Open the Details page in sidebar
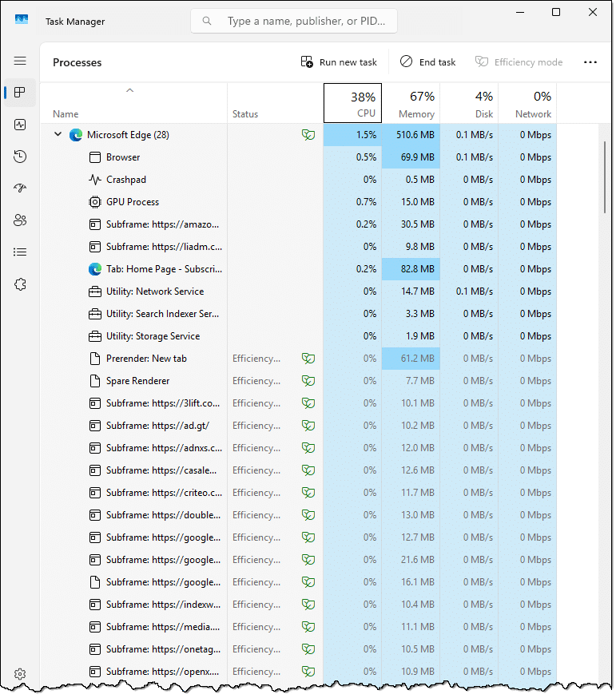The image size is (616, 698). pos(20,252)
